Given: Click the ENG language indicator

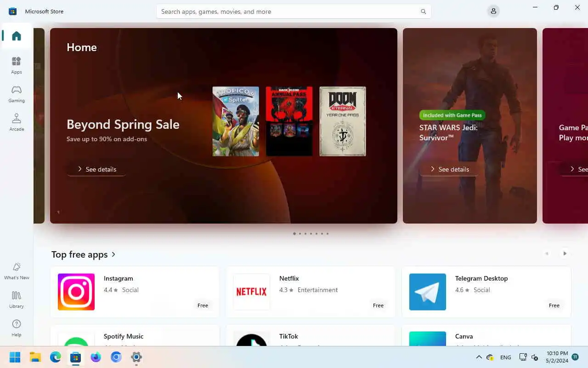Looking at the screenshot, I should pos(505,357).
